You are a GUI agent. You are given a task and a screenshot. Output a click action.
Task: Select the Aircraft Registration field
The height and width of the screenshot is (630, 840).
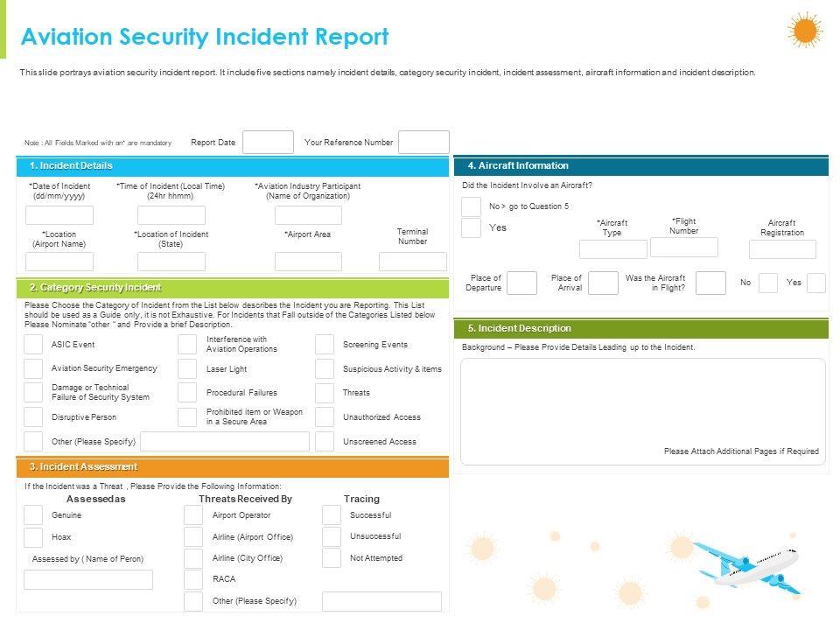[x=782, y=249]
